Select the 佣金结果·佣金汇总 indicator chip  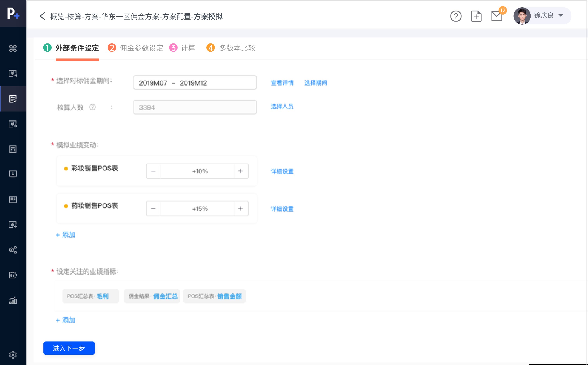click(x=152, y=296)
